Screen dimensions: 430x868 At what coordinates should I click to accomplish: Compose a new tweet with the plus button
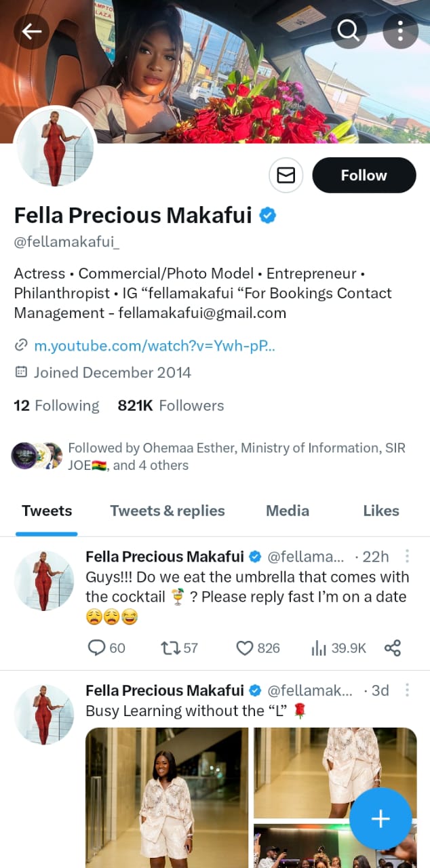click(380, 818)
